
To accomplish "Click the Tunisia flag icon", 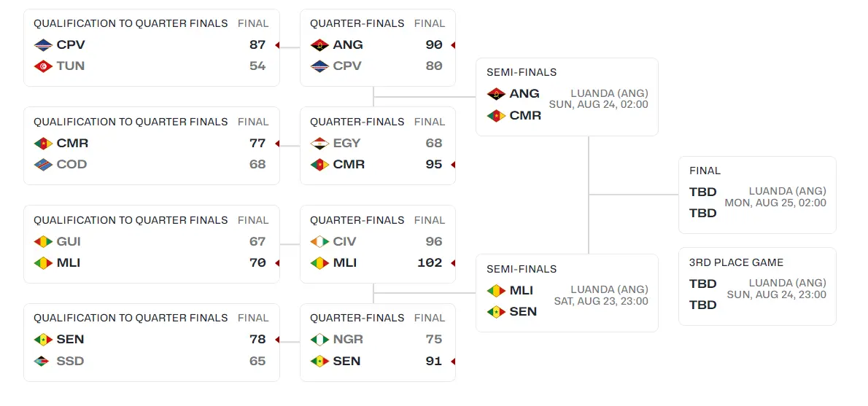I will tap(43, 66).
